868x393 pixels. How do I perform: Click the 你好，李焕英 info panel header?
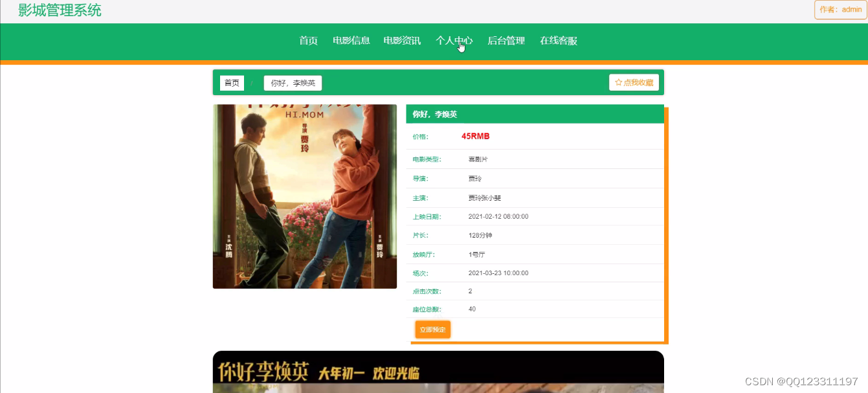pos(535,114)
